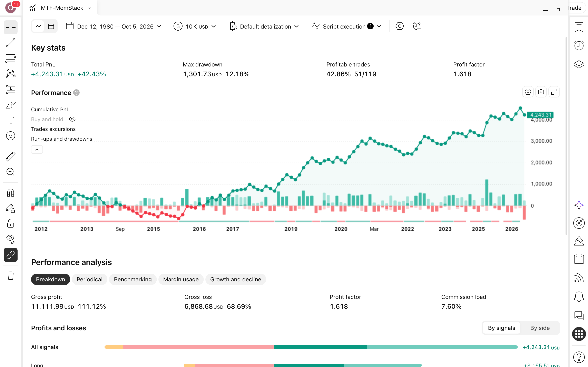The image size is (588, 367).
Task: Click the page vertical scrollbar
Action: click(x=566, y=136)
